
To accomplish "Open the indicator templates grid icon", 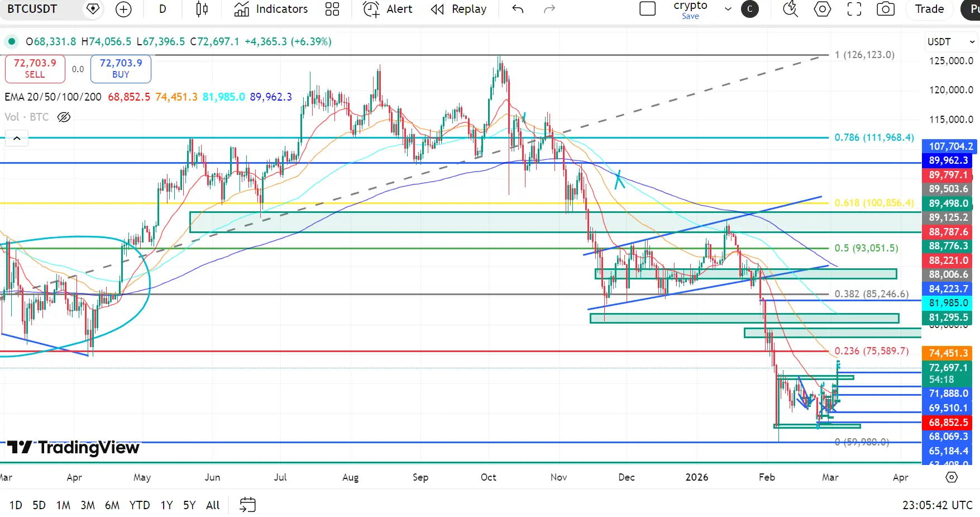I will tap(332, 9).
